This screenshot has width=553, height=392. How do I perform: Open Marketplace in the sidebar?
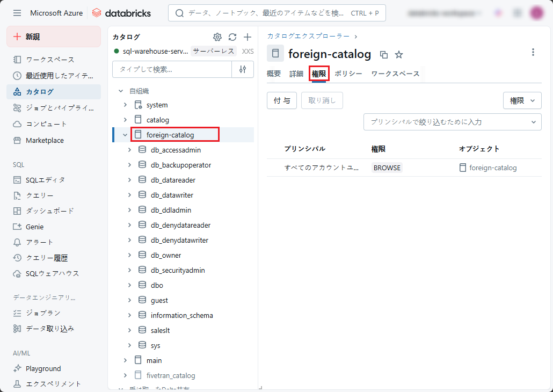tap(45, 140)
